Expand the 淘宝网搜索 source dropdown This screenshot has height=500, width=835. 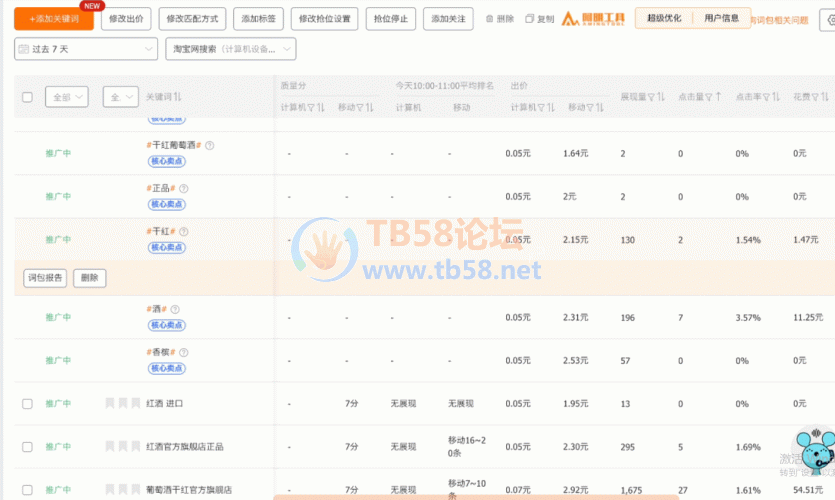230,49
